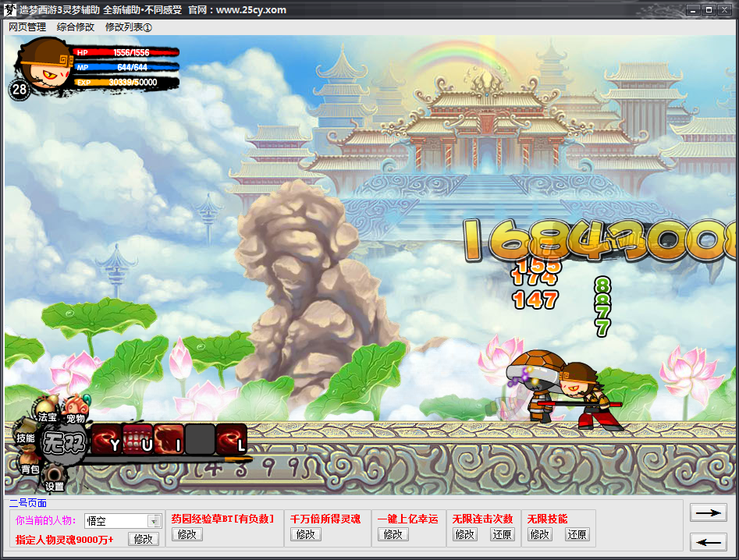Click the next page right arrow
The height and width of the screenshot is (560, 739).
coord(708,512)
